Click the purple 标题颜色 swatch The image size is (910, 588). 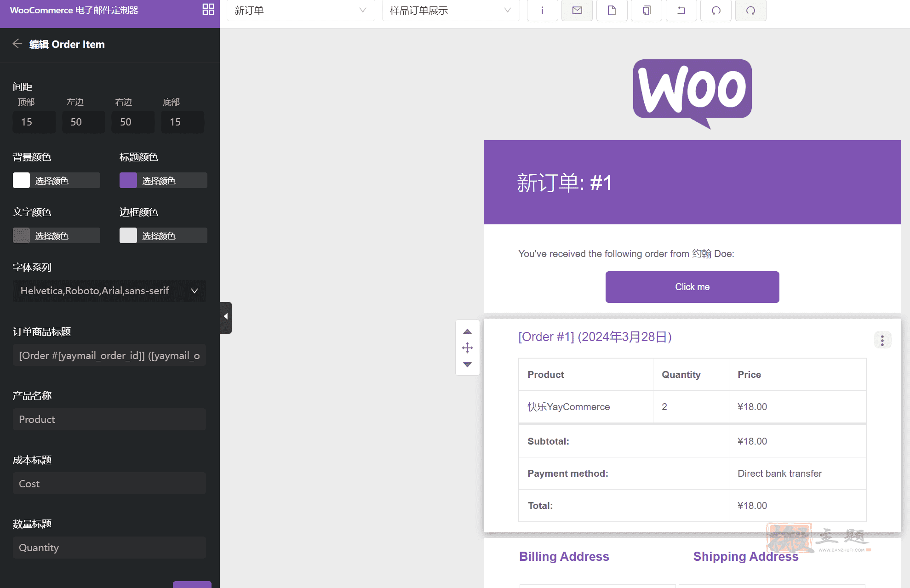[x=128, y=180]
